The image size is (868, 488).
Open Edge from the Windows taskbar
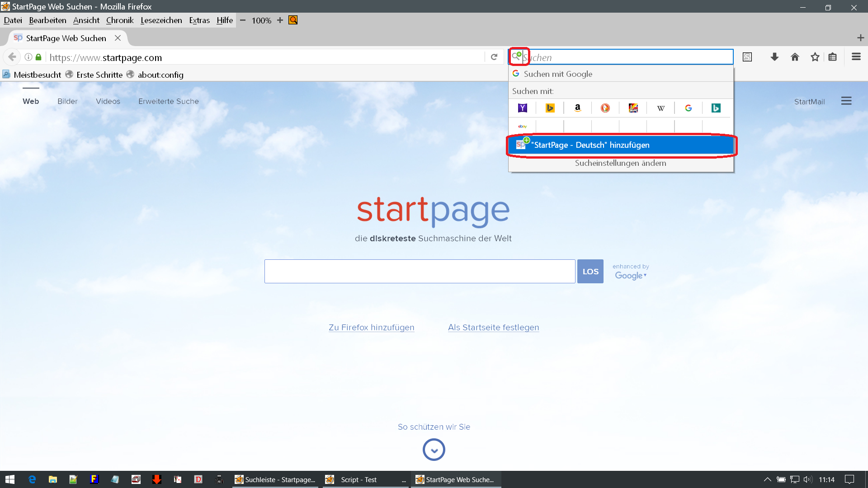pos(32,479)
